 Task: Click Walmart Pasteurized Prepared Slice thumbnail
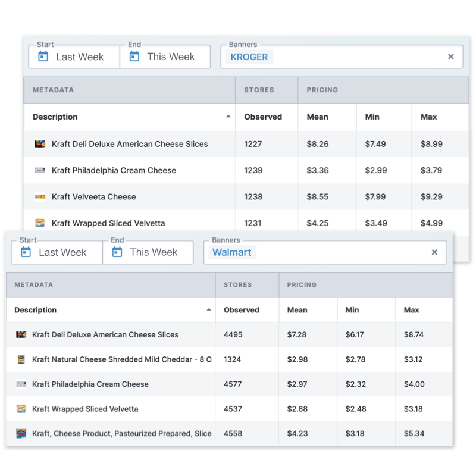(x=21, y=434)
